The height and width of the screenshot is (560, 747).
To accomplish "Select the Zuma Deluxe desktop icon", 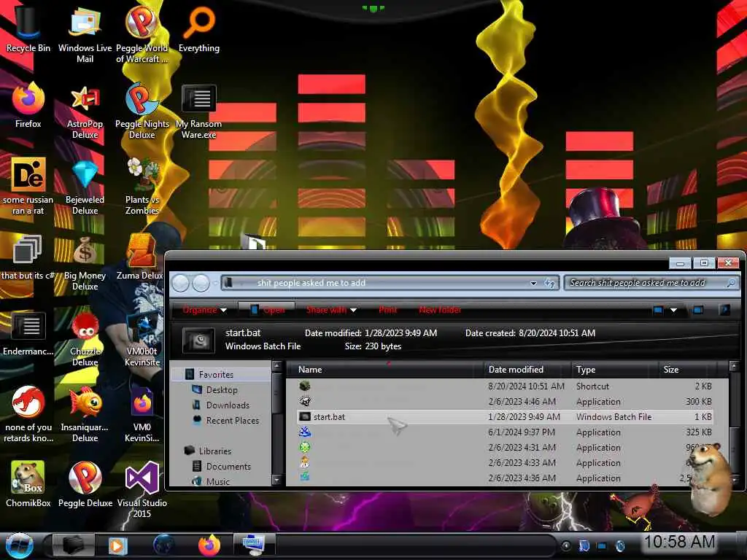I will tap(141, 257).
